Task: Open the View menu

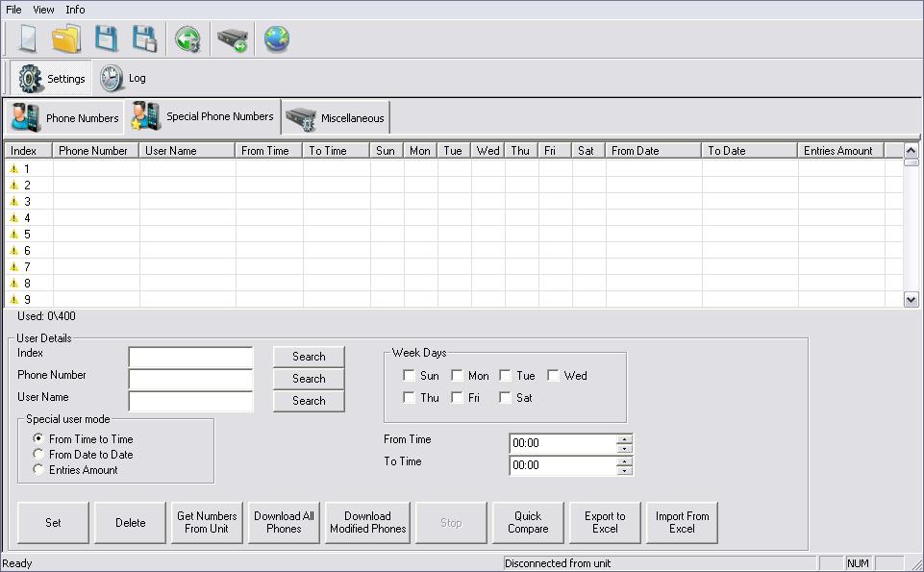Action: pos(43,10)
